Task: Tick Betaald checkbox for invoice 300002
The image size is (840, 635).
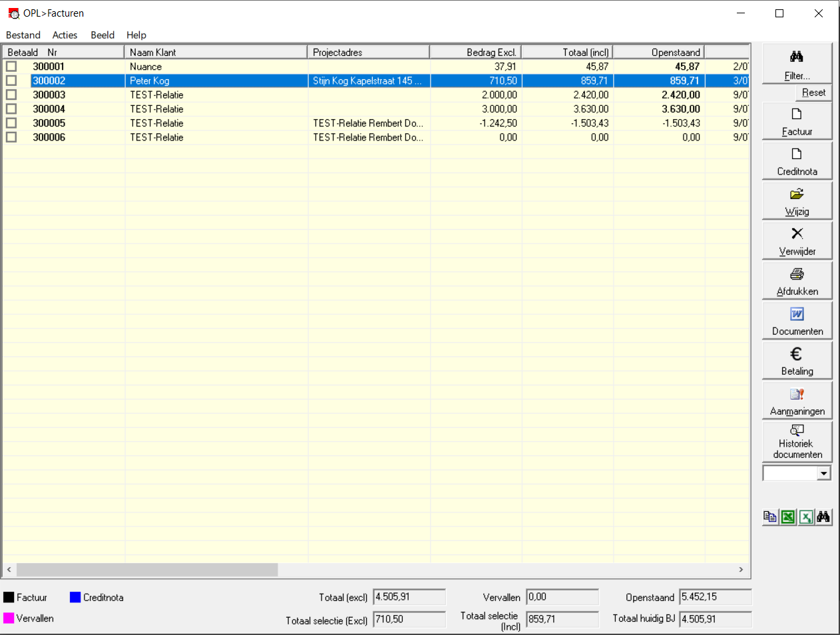Action: pos(11,81)
